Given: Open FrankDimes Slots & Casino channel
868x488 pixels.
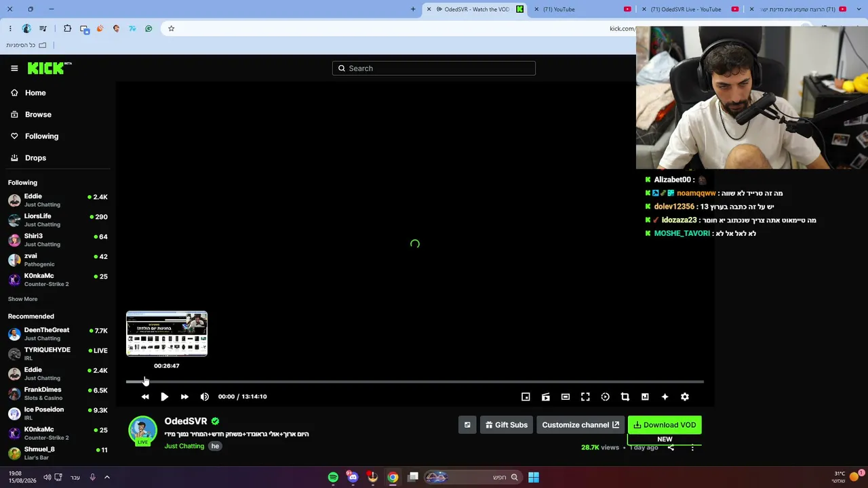Looking at the screenshot, I should [x=58, y=393].
